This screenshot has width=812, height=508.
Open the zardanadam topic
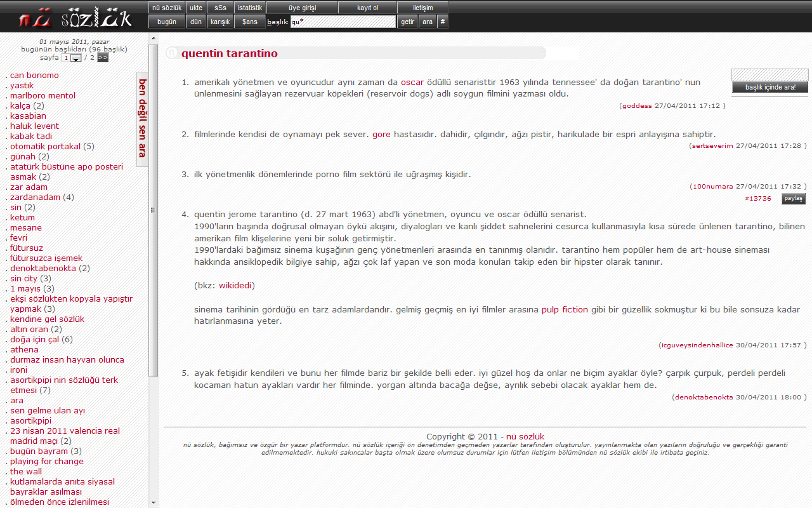(x=35, y=197)
